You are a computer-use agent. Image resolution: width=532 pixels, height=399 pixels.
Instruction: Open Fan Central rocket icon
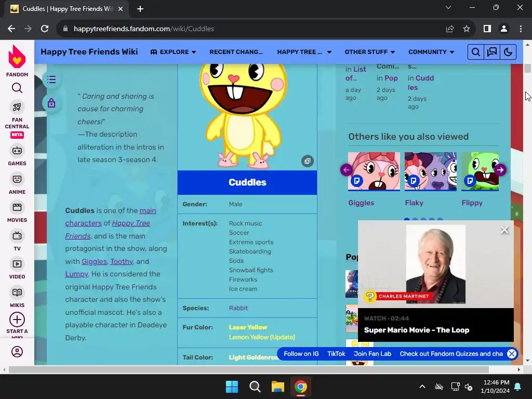coord(17,107)
